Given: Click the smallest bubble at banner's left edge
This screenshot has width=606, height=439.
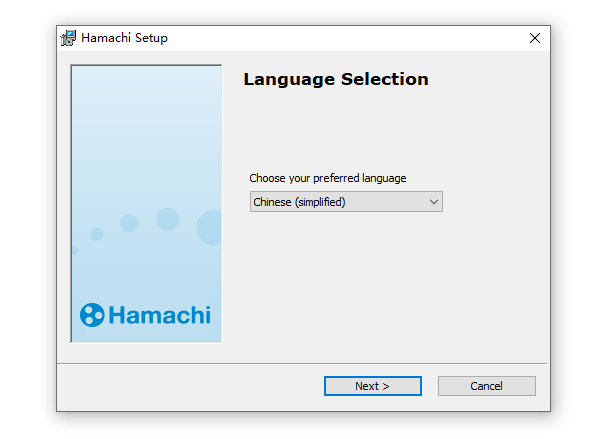Looking at the screenshot, I should pyautogui.click(x=74, y=250).
